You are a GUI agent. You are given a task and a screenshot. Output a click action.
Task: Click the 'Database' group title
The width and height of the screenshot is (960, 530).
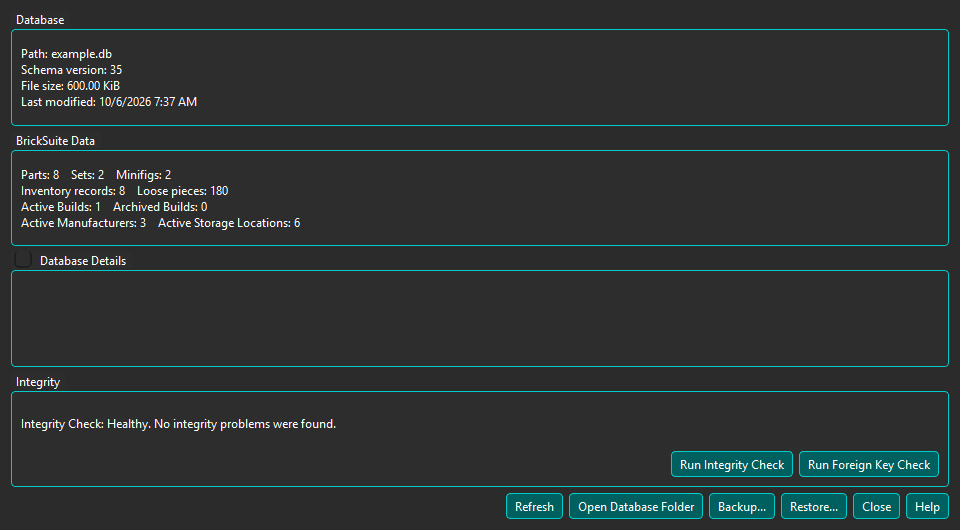pyautogui.click(x=40, y=20)
